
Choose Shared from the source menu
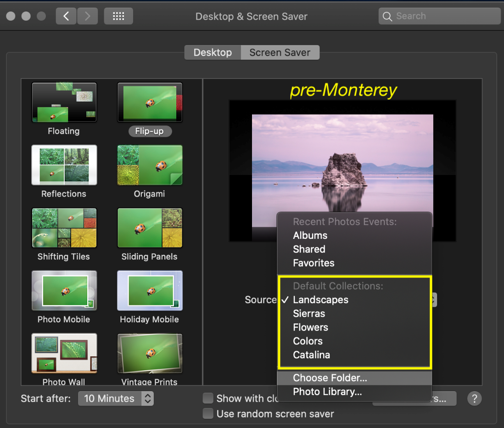coord(354,249)
